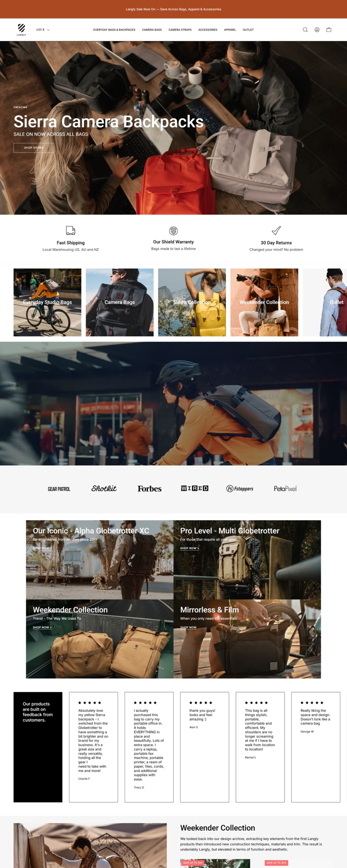Open the Sierra Collection tile
The image size is (347, 868).
[192, 302]
